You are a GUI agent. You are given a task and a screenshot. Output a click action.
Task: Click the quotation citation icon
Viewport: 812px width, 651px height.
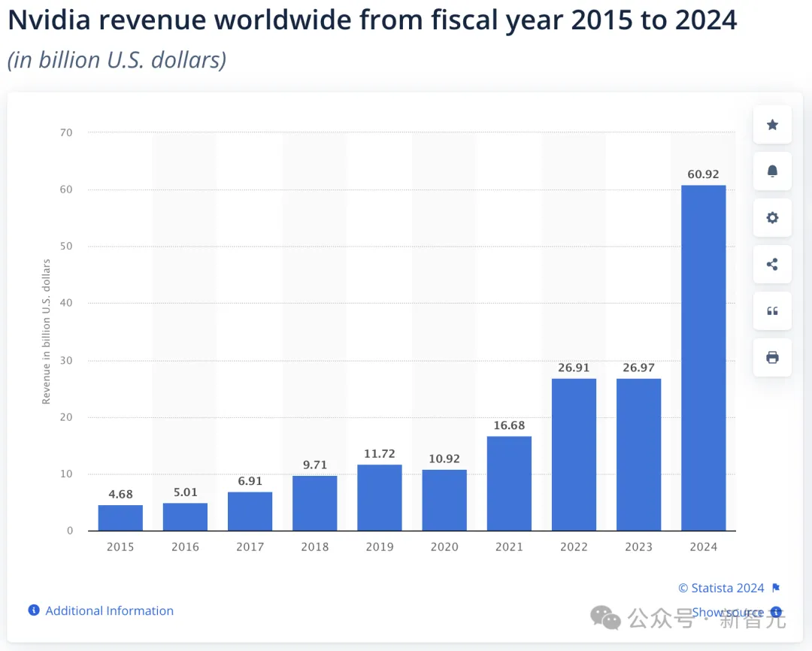pyautogui.click(x=772, y=311)
